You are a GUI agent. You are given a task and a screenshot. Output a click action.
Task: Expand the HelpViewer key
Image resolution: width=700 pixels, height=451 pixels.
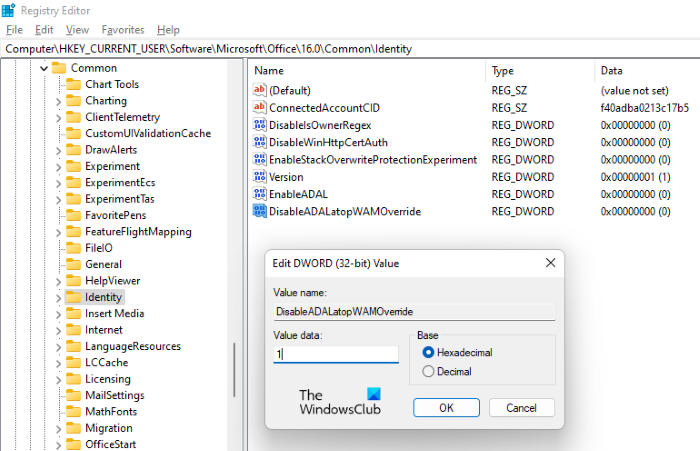point(58,281)
